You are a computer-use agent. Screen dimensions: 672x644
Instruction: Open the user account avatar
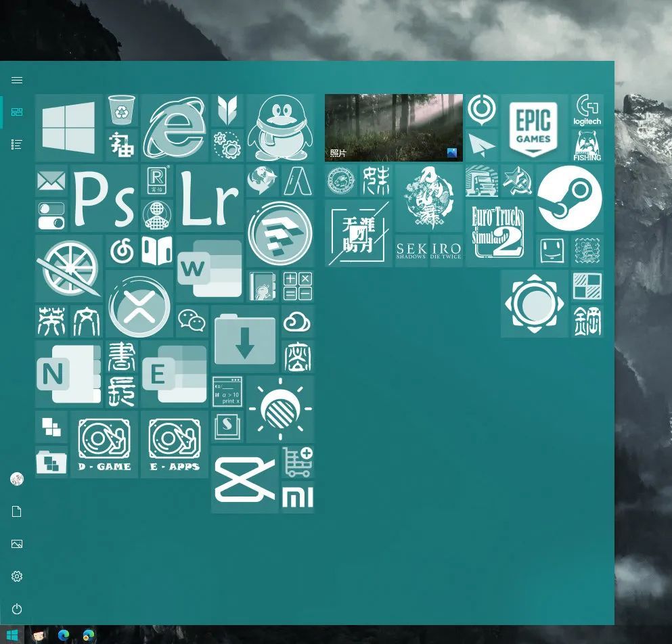click(x=17, y=479)
